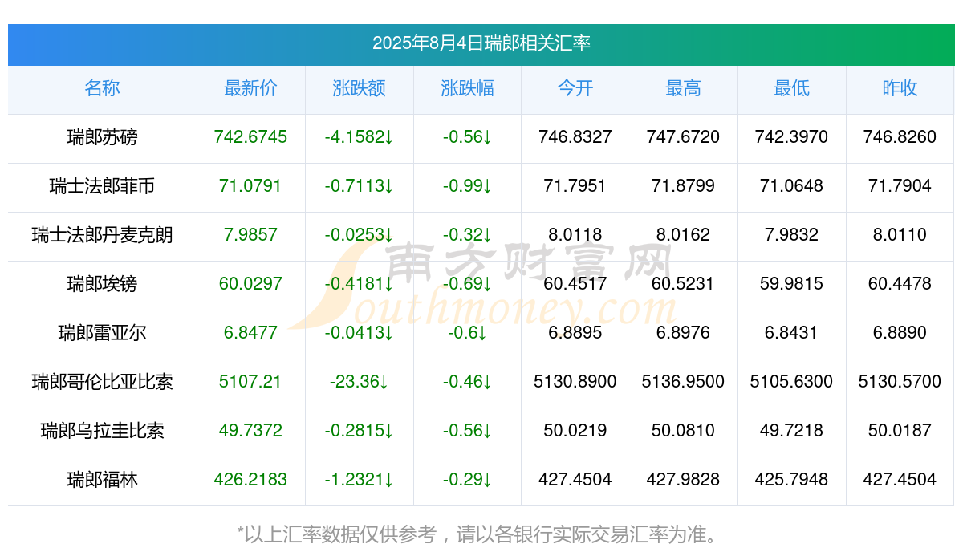
Task: Select high value 5136.9500
Action: (x=683, y=381)
